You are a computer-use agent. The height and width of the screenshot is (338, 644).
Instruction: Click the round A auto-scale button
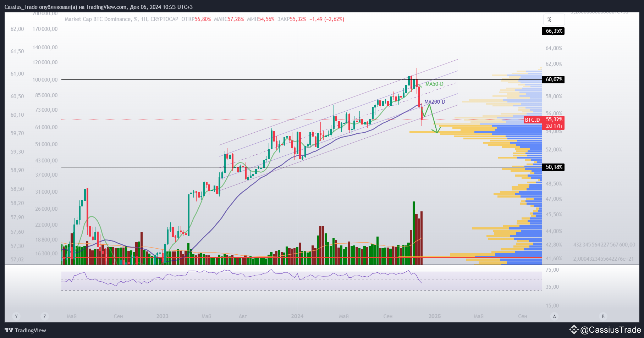tap(555, 316)
